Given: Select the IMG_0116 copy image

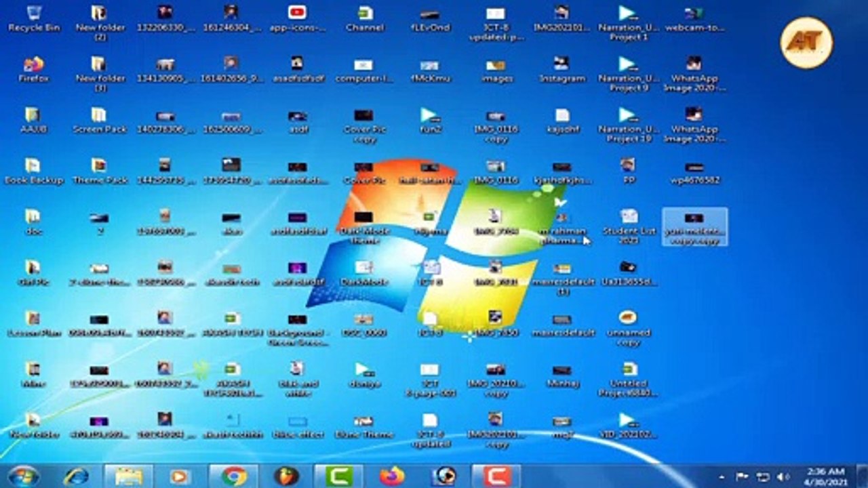Looking at the screenshot, I should click(x=496, y=125).
